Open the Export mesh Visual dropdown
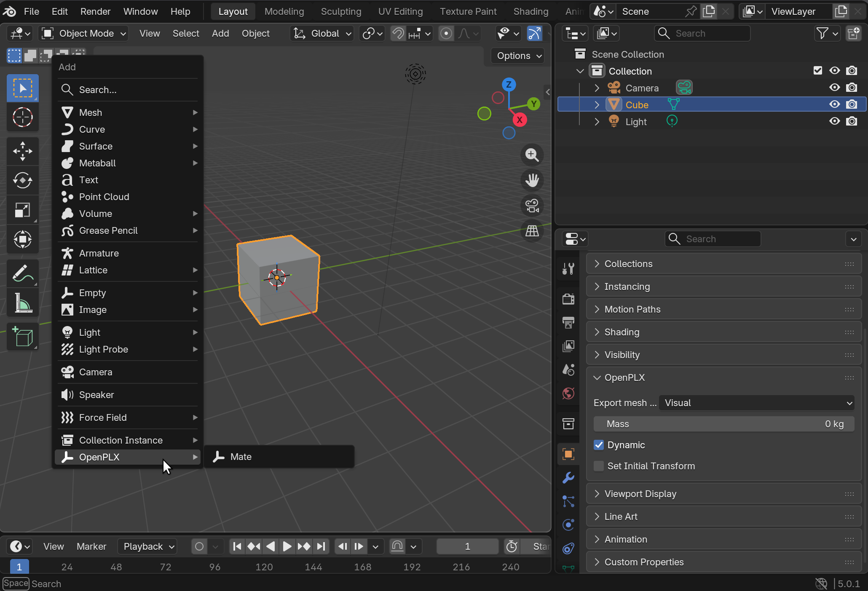Screen dimensions: 868x591 (x=757, y=403)
